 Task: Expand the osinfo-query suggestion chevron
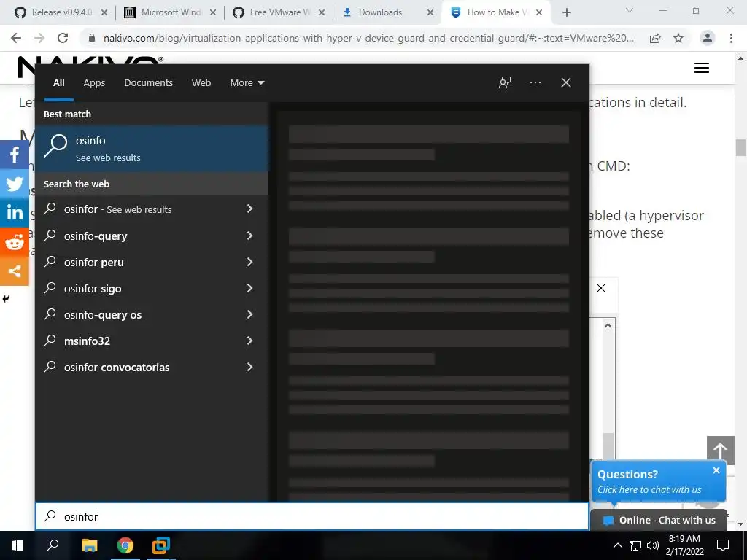coord(249,236)
